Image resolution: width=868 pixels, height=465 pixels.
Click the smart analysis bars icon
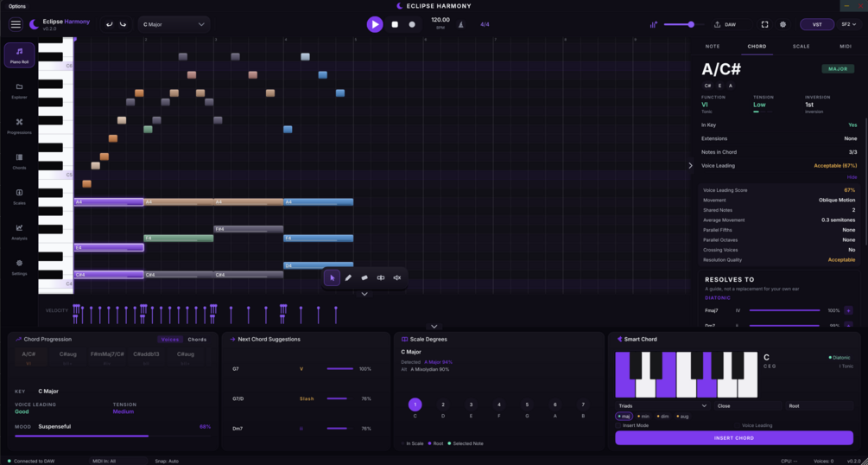click(654, 24)
